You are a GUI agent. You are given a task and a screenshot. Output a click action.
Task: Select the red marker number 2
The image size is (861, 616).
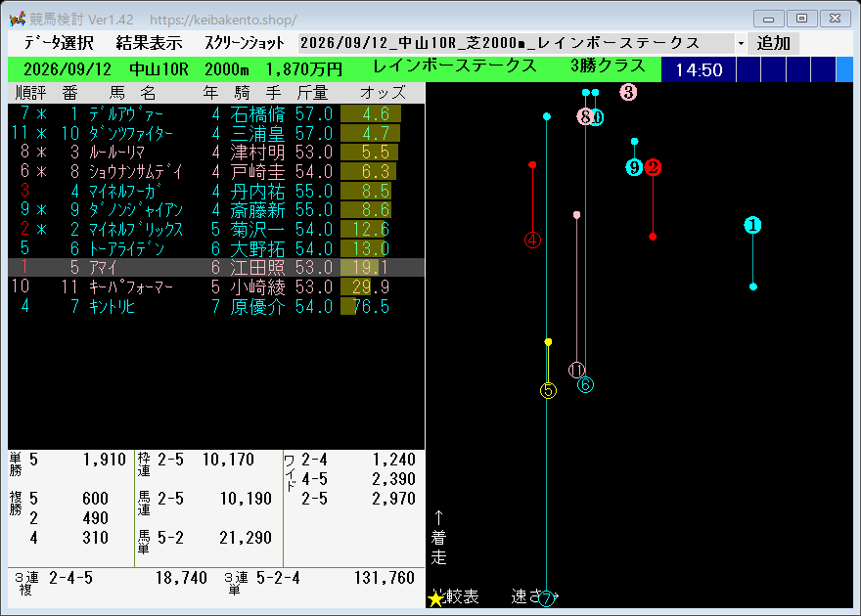click(x=653, y=167)
